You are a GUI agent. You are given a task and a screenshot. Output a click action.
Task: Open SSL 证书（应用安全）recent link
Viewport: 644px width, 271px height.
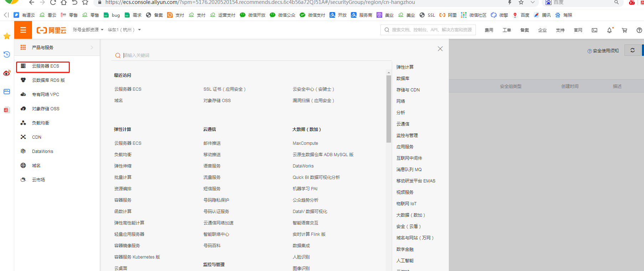224,89
